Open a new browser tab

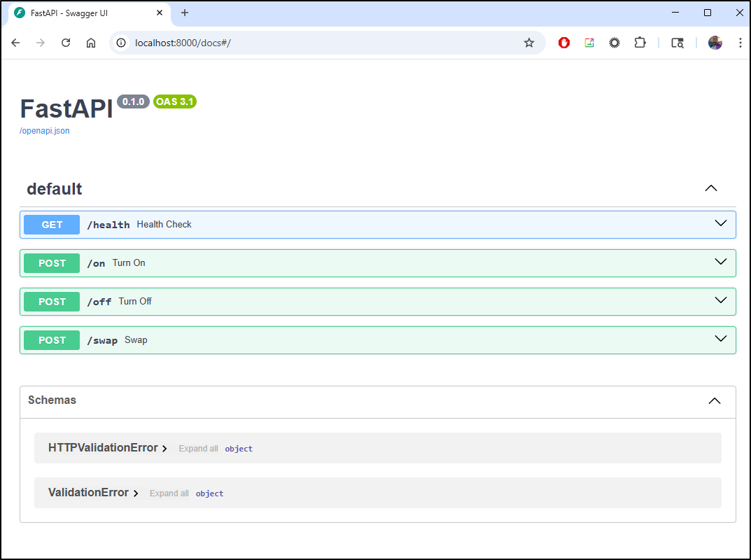pos(185,13)
